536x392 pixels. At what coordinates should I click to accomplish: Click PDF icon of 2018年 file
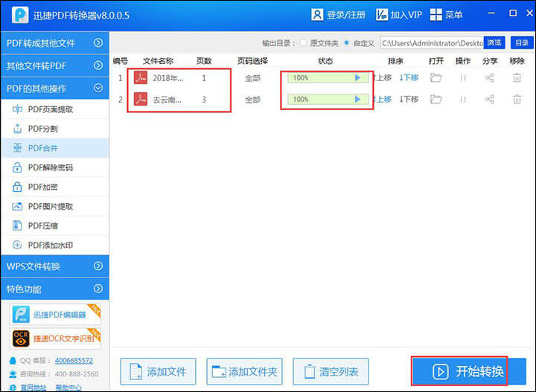pyautogui.click(x=141, y=78)
